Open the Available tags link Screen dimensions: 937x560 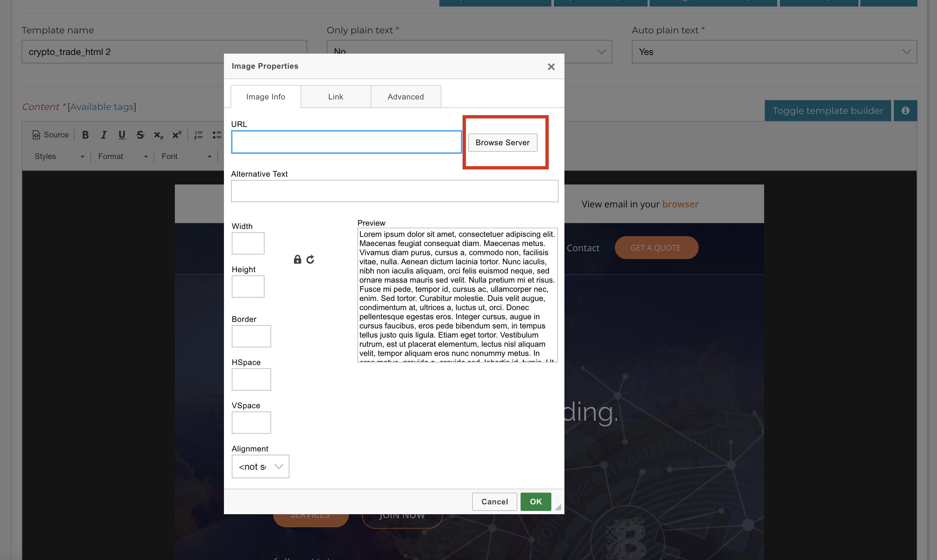click(102, 107)
